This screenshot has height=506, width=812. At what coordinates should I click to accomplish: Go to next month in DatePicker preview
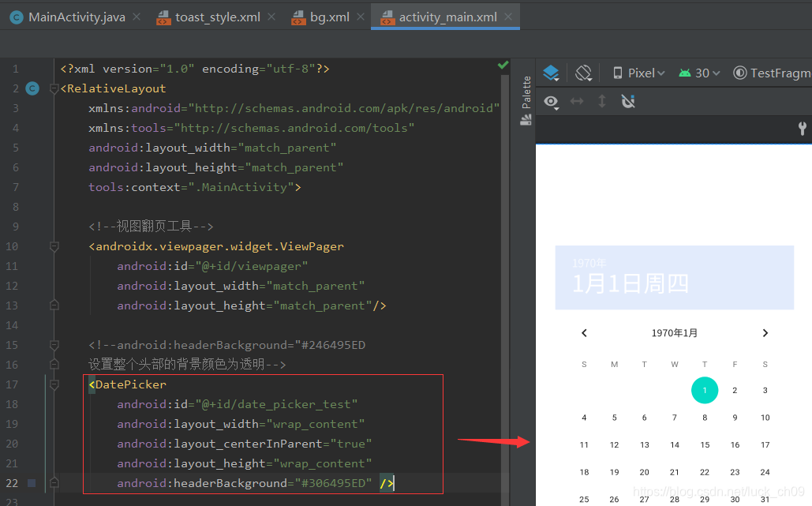tap(765, 333)
